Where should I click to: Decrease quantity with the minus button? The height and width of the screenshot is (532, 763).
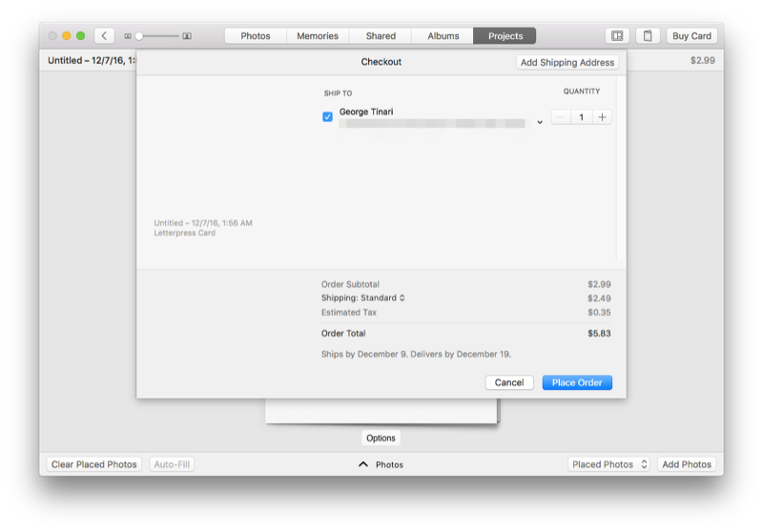(561, 117)
